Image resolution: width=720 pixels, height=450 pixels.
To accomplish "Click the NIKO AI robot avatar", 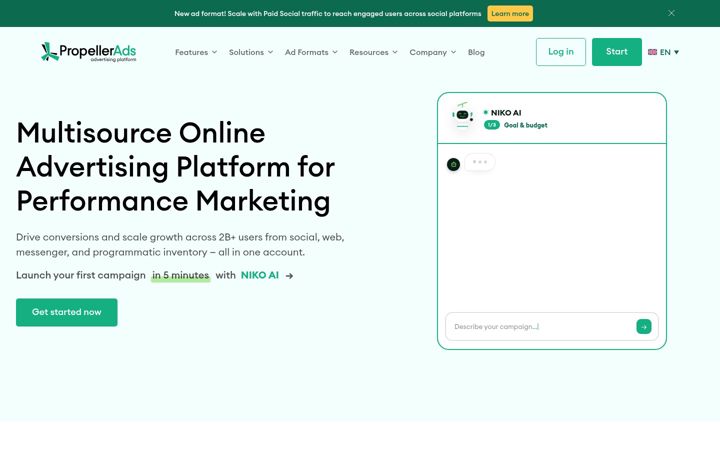I will click(x=462, y=115).
